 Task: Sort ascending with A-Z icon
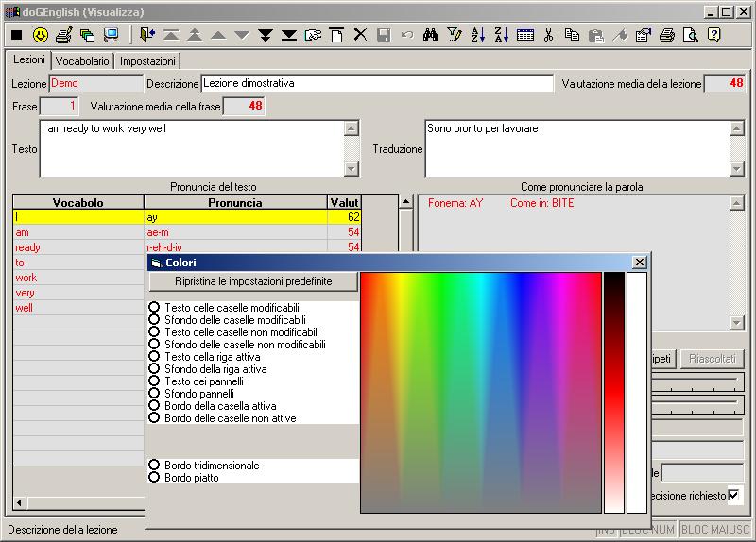click(x=478, y=35)
